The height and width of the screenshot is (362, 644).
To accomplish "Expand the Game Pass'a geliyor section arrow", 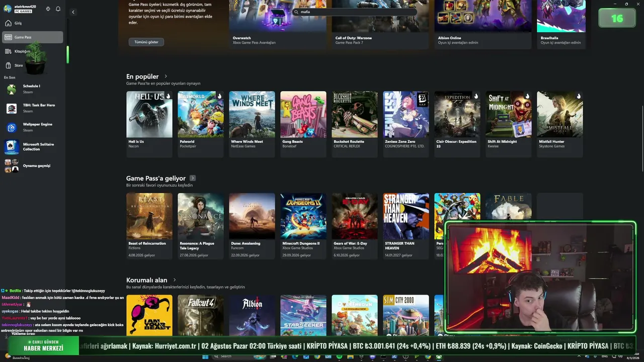I will 193,178.
